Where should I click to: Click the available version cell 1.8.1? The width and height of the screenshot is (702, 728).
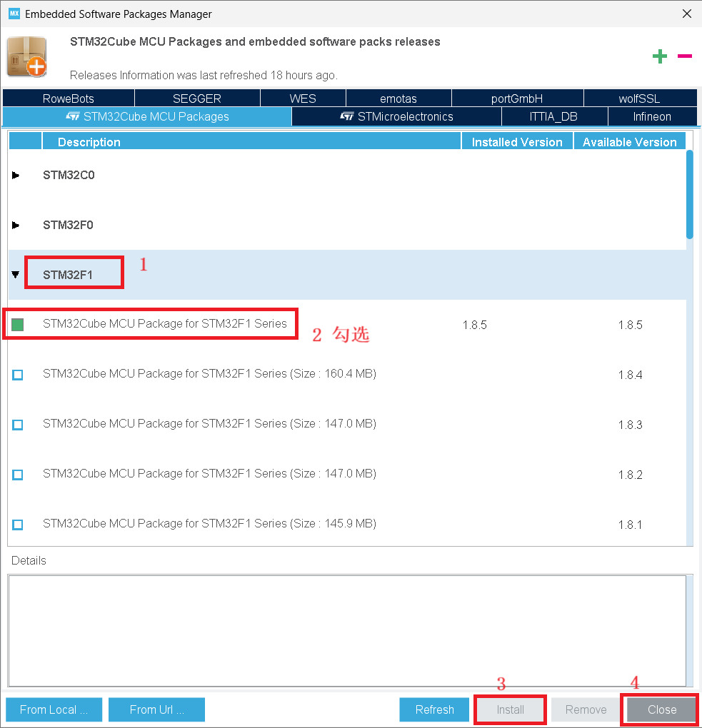click(631, 525)
